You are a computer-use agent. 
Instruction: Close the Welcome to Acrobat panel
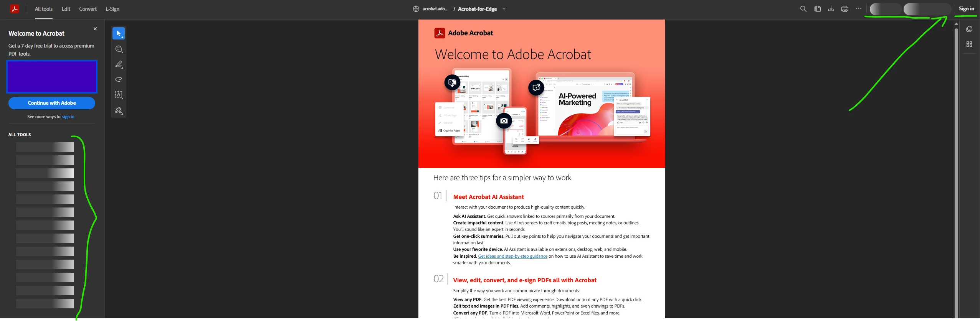[95, 29]
